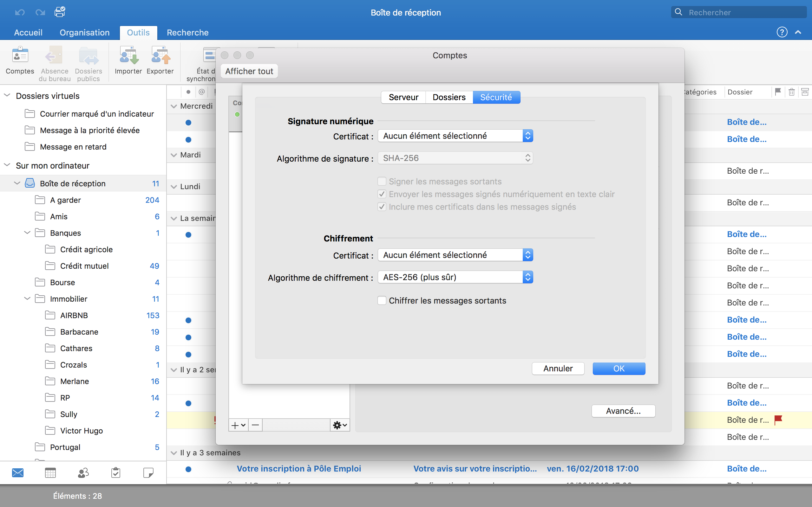Click the Annuler button
Image resolution: width=812 pixels, height=507 pixels.
(558, 369)
